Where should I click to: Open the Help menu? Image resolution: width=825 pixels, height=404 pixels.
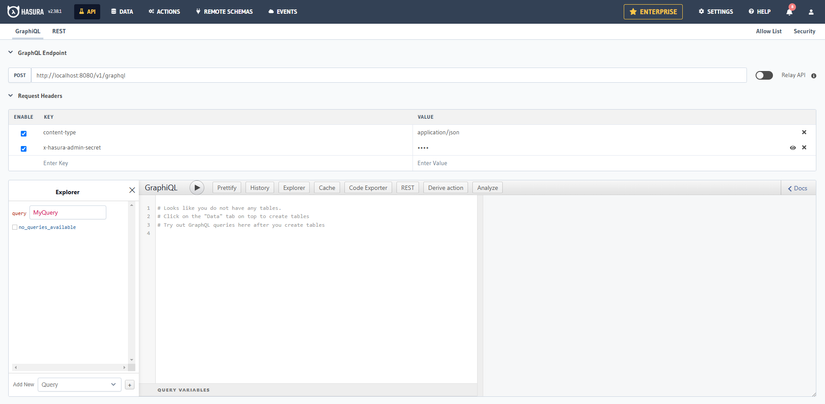click(x=759, y=12)
